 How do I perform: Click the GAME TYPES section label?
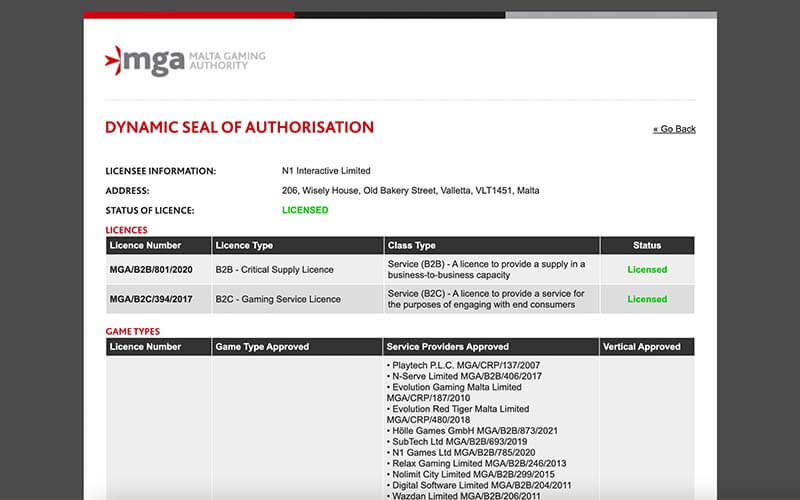pos(133,332)
